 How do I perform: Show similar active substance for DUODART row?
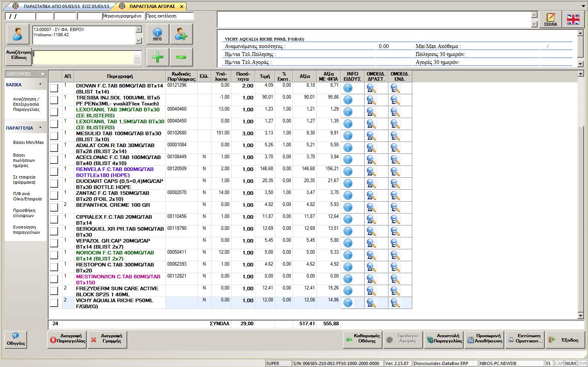point(371,184)
